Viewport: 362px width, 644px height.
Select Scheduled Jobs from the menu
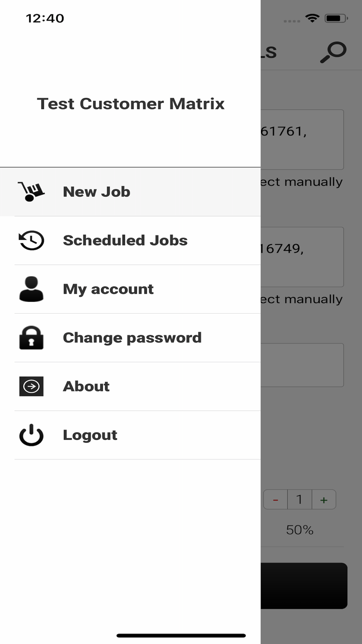(x=125, y=241)
